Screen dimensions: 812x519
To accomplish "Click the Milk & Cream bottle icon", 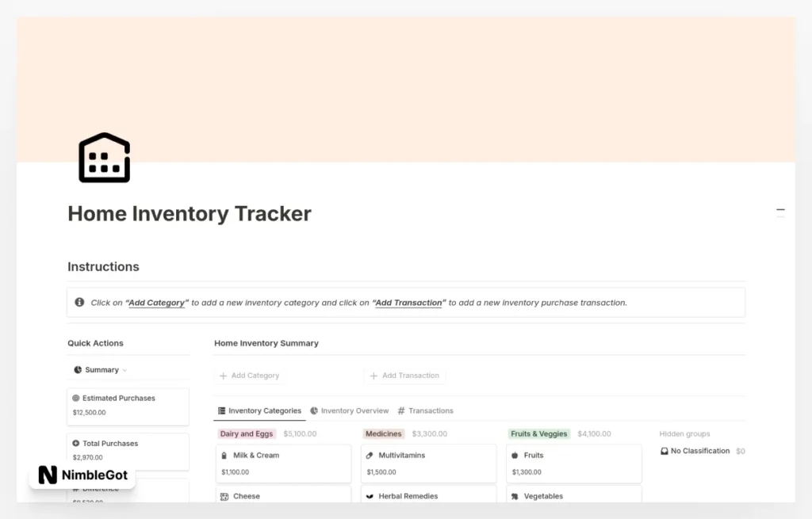I will tap(224, 456).
